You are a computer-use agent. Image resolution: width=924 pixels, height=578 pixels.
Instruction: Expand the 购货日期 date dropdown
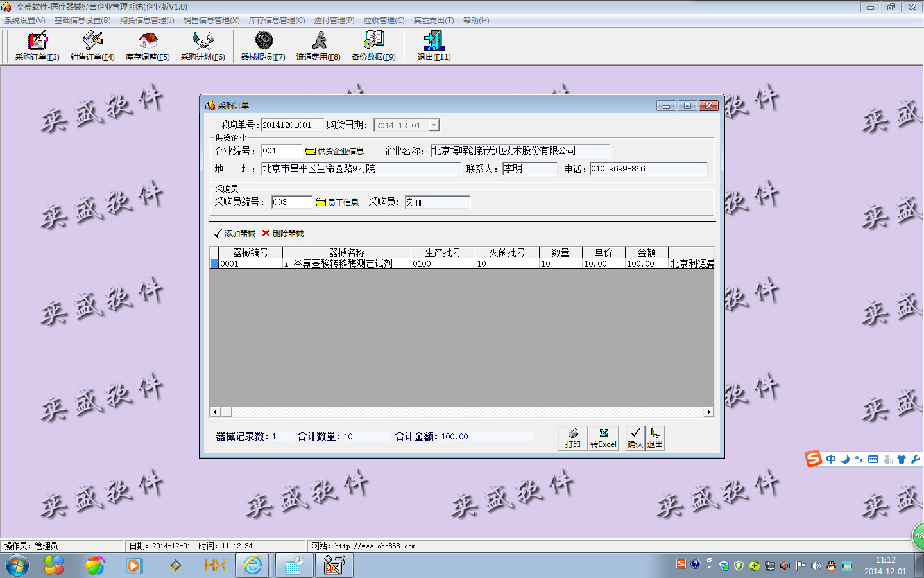(x=434, y=125)
